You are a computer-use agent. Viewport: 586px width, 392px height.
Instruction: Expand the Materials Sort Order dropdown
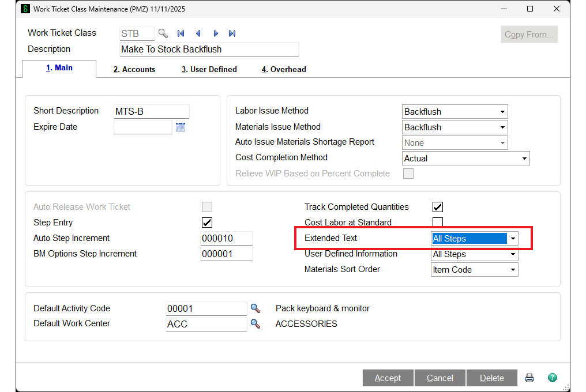click(512, 270)
